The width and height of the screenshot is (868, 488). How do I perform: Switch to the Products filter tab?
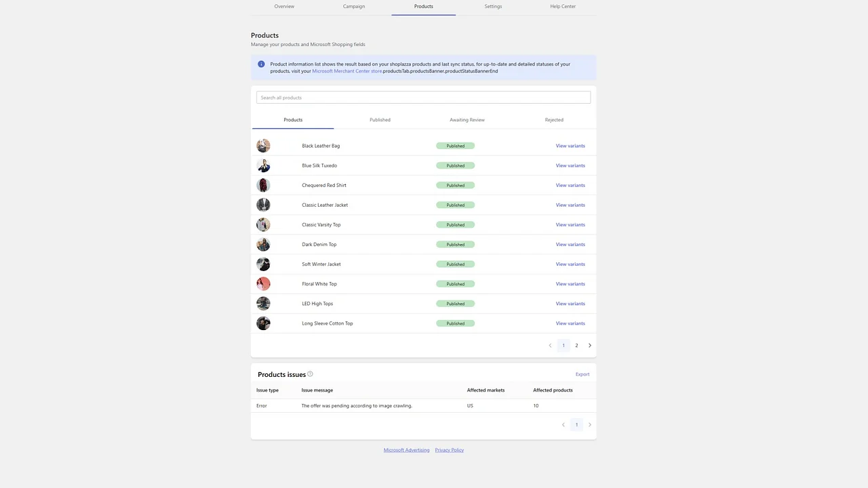(x=293, y=119)
